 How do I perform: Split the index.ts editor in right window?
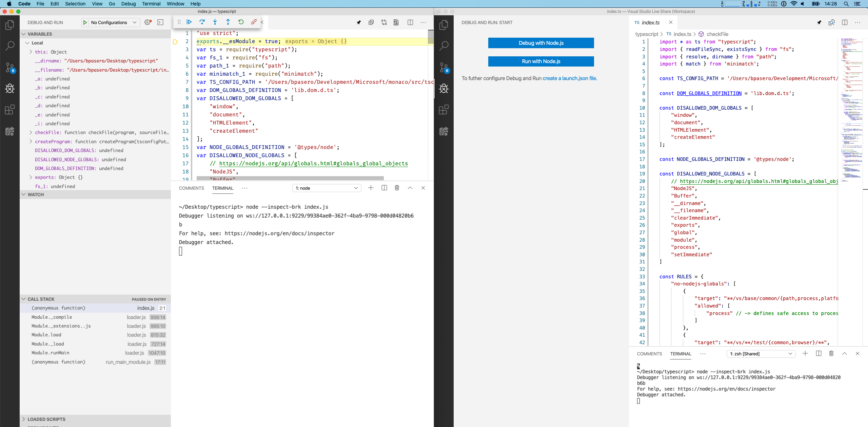point(845,22)
